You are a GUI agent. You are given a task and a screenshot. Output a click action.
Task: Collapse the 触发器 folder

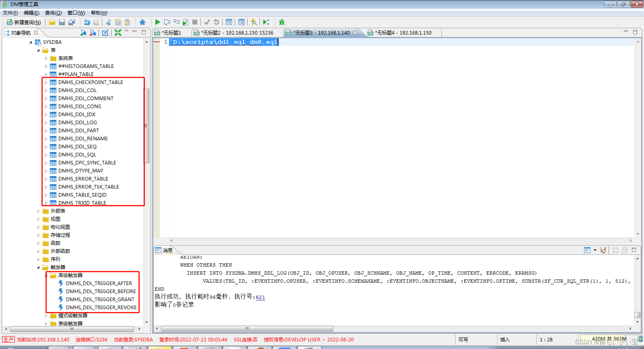[x=38, y=267]
